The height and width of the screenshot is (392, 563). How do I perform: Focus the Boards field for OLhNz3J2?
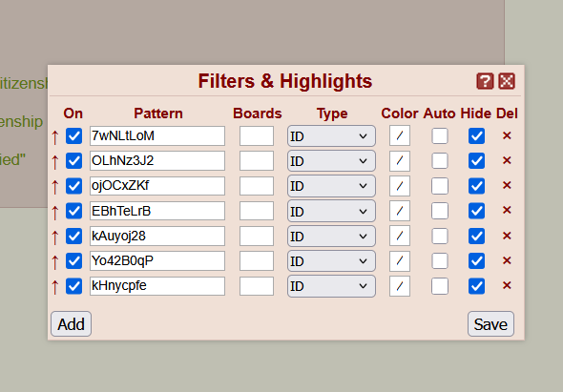point(257,161)
